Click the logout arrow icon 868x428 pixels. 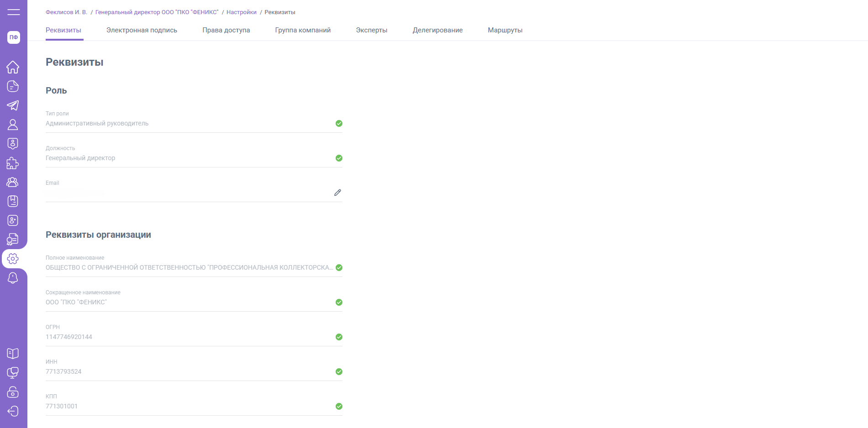pos(13,411)
